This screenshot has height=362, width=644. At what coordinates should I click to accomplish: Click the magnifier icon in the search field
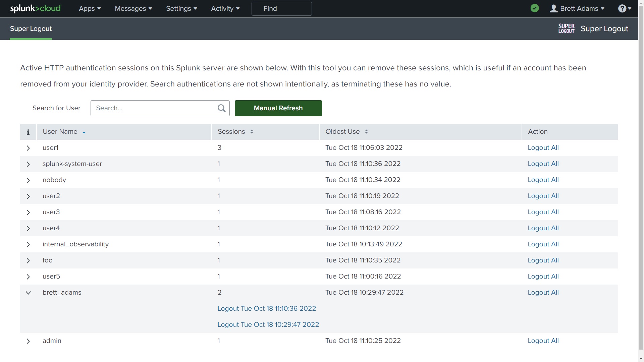click(221, 108)
